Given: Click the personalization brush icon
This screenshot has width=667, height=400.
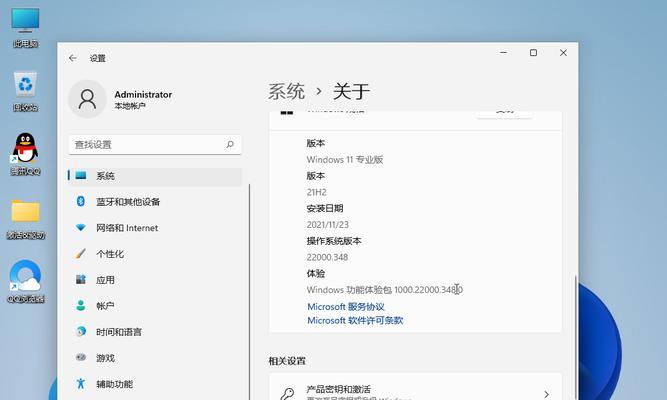Looking at the screenshot, I should [81, 254].
